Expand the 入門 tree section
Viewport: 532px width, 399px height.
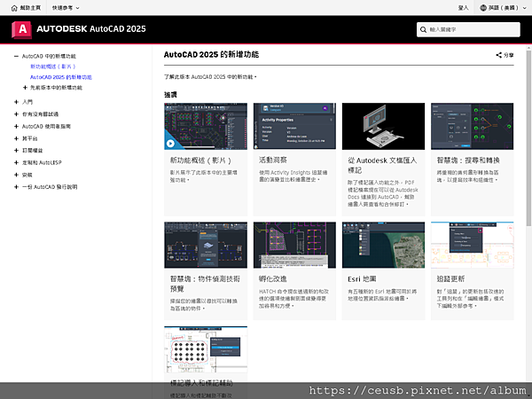[16, 102]
